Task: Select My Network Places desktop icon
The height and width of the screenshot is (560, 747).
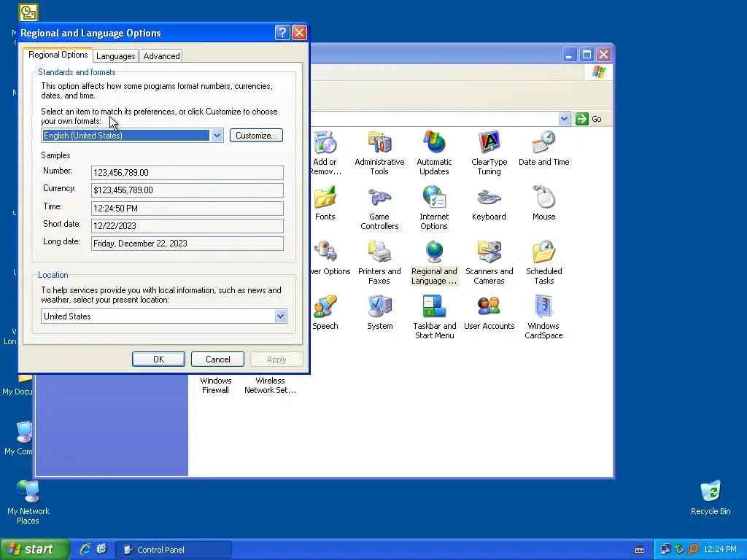Action: point(28,491)
